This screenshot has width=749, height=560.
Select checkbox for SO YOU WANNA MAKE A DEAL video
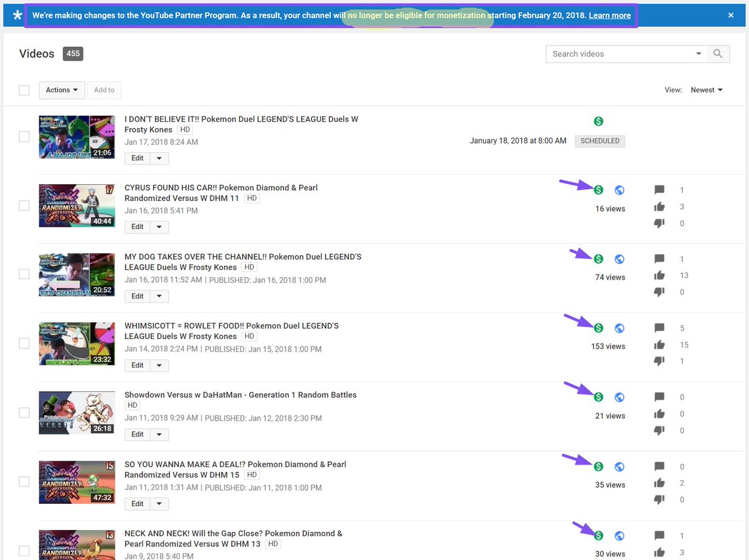click(24, 482)
